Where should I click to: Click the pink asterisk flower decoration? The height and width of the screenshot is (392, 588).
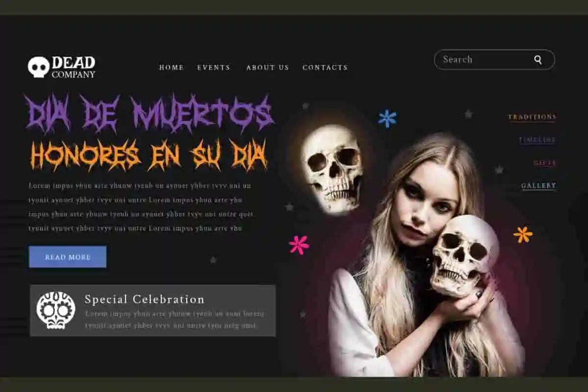(299, 245)
